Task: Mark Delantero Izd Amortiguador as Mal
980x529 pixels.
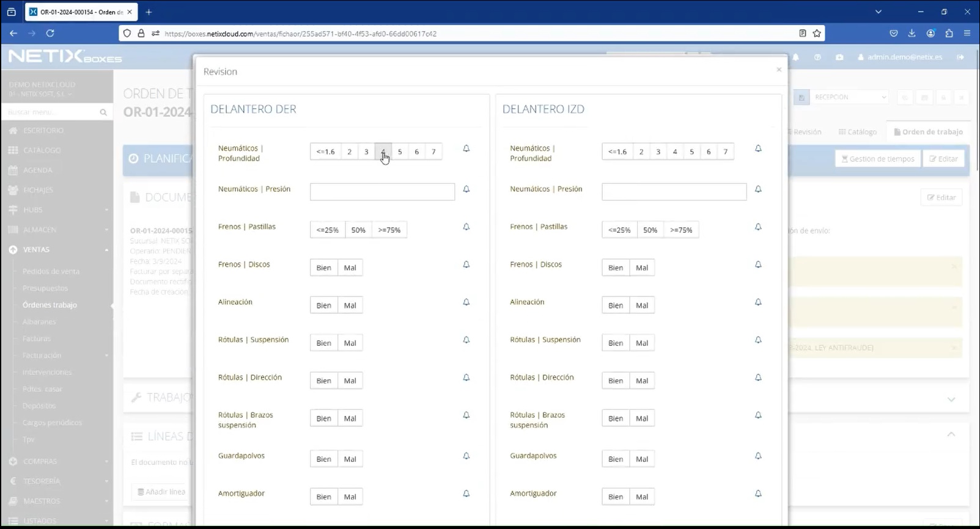Action: [x=642, y=497]
